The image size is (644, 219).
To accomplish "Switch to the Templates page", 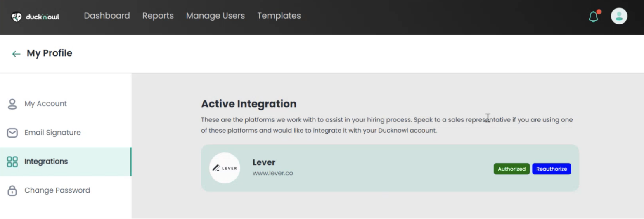I will click(x=279, y=16).
